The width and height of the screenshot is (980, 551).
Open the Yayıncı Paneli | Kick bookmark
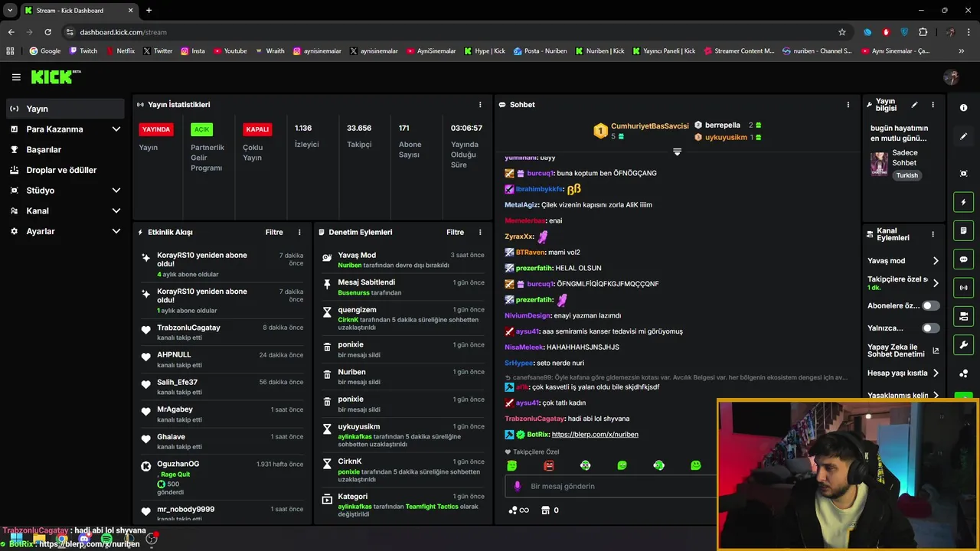pyautogui.click(x=664, y=51)
